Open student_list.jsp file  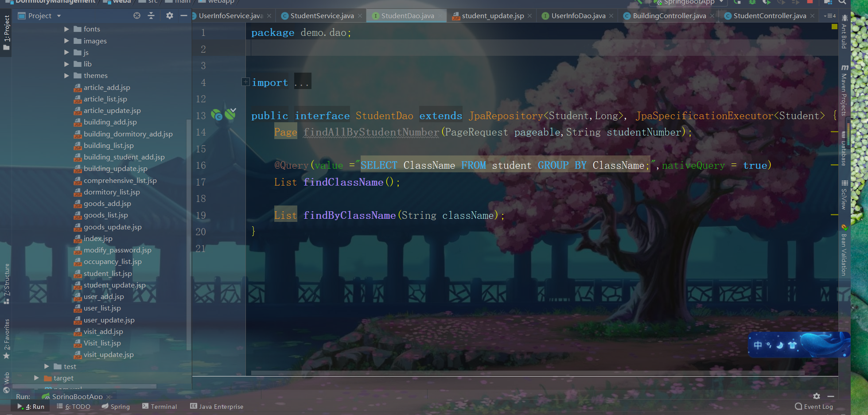click(103, 274)
